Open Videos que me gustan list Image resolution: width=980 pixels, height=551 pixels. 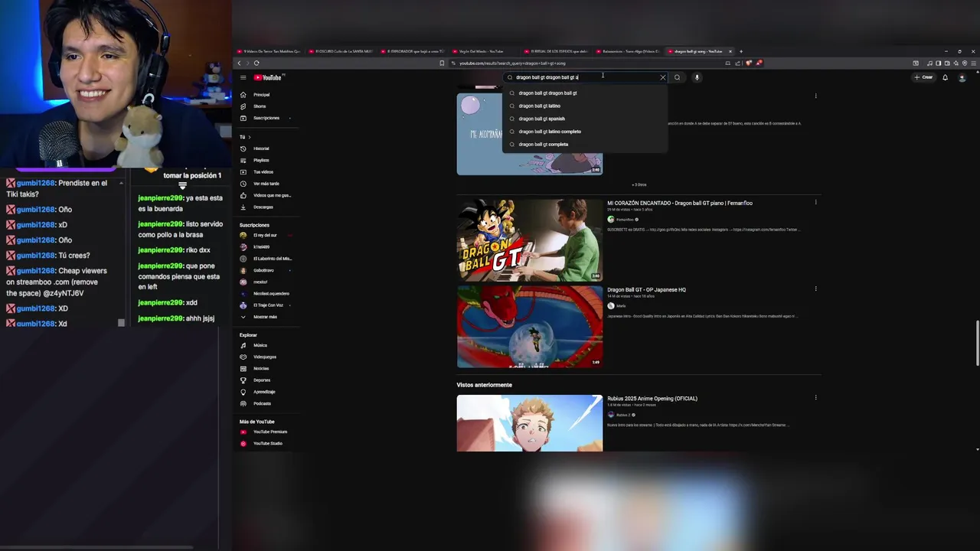tap(271, 195)
